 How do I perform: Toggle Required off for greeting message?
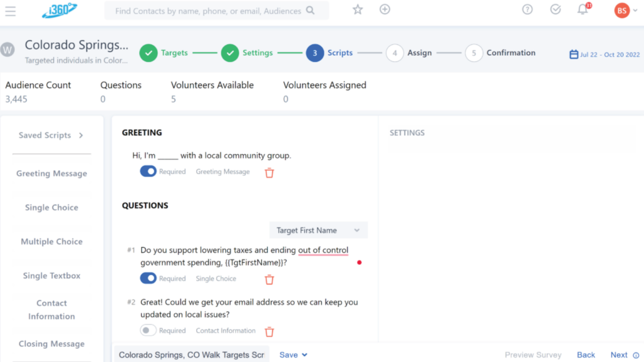tap(148, 171)
